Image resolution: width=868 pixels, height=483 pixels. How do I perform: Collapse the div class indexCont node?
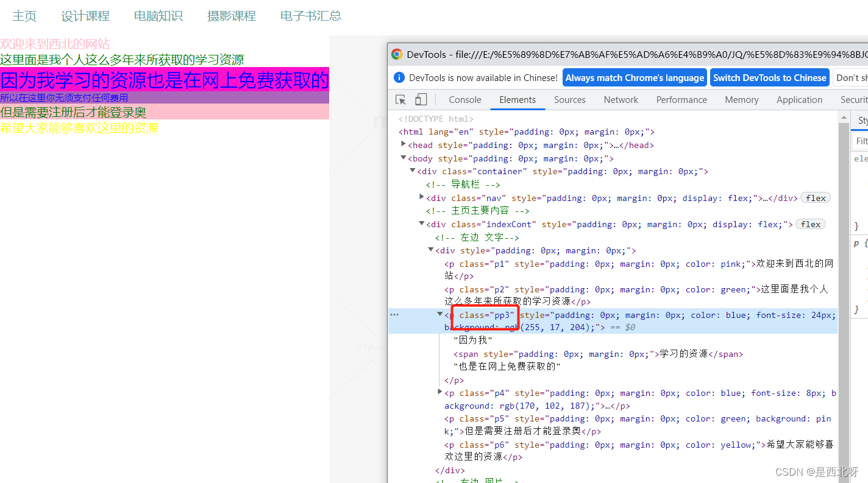click(422, 224)
